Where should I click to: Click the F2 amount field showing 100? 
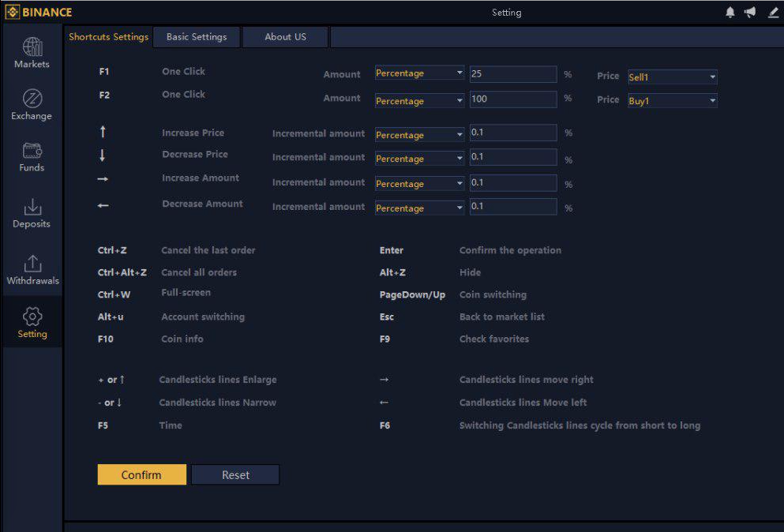pos(513,99)
